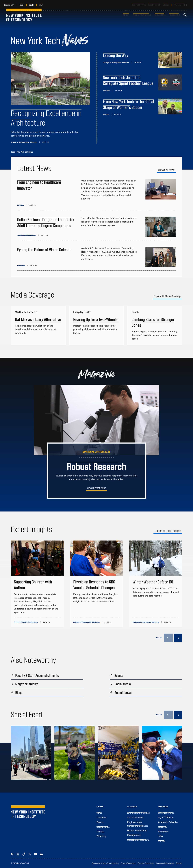Open Gearing Up for a Two-Wheeler
This screenshot has height=868, width=193.
96,319
